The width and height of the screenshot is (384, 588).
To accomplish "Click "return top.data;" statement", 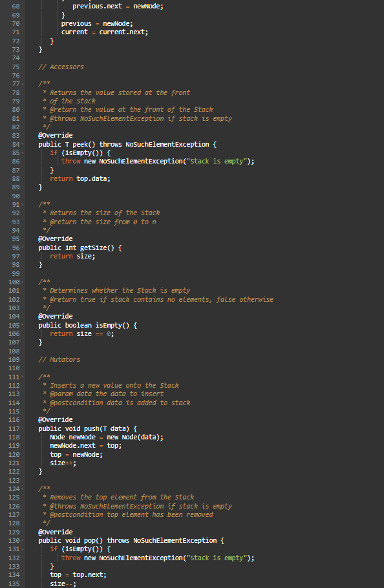I will [80, 179].
